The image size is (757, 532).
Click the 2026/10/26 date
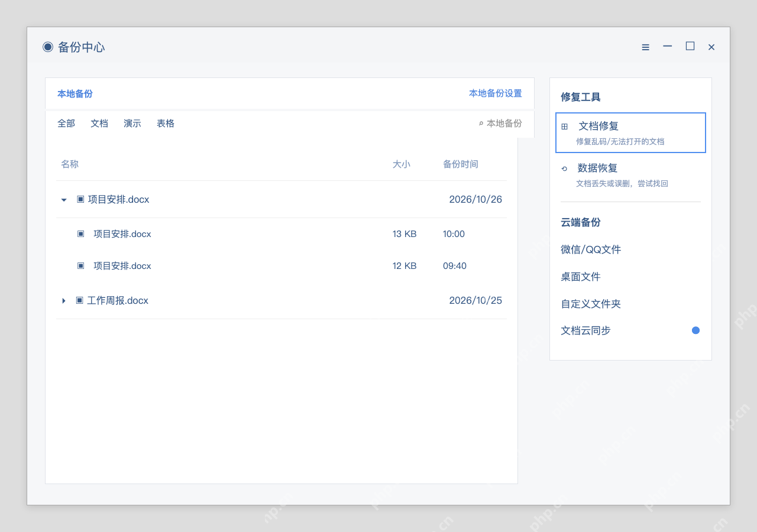[x=475, y=199]
